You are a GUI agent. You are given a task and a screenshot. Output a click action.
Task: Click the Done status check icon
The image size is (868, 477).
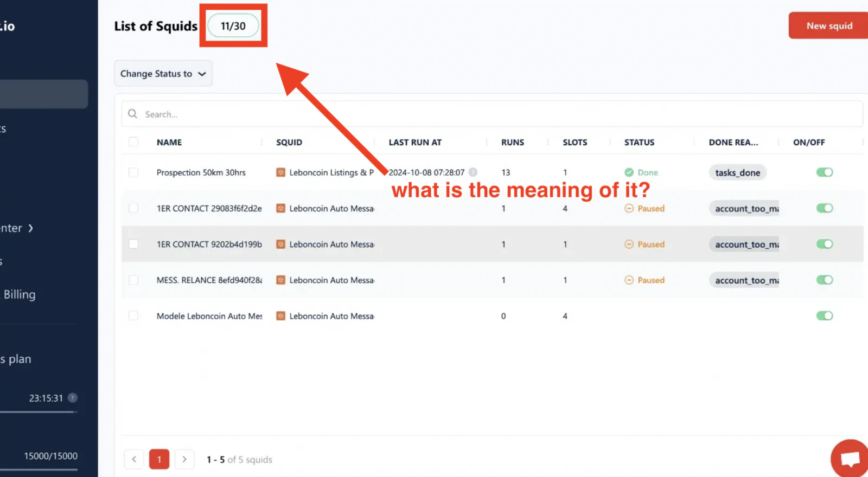coord(629,172)
